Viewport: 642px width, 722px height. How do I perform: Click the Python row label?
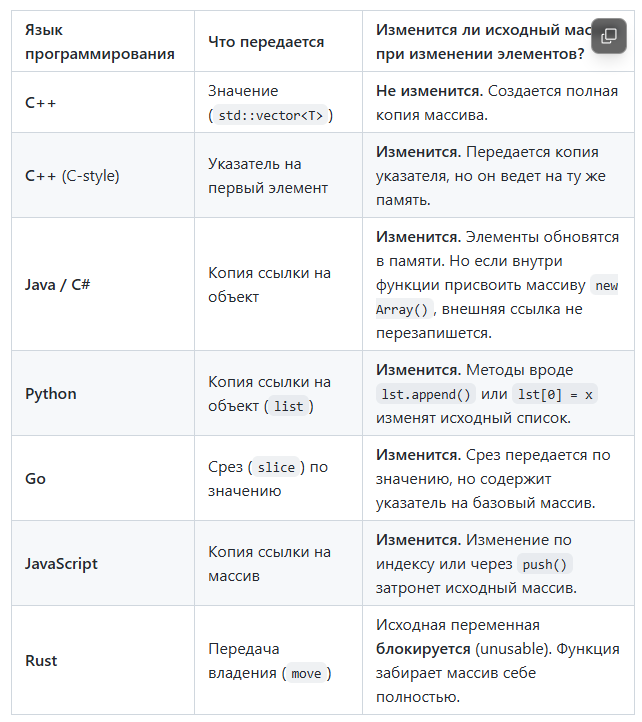tap(51, 394)
